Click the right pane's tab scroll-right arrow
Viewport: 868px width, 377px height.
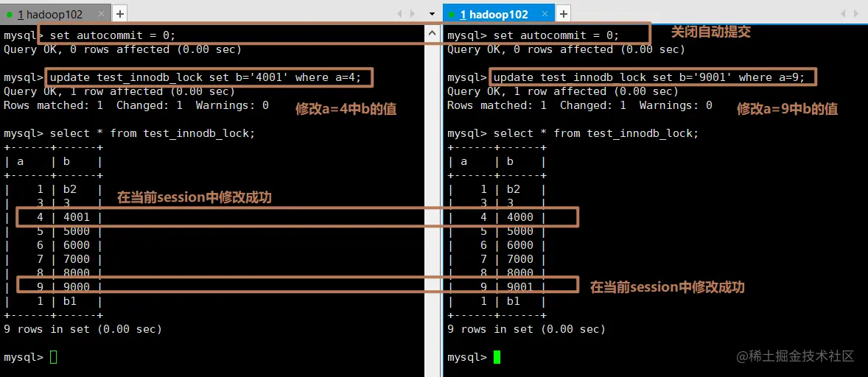point(856,13)
